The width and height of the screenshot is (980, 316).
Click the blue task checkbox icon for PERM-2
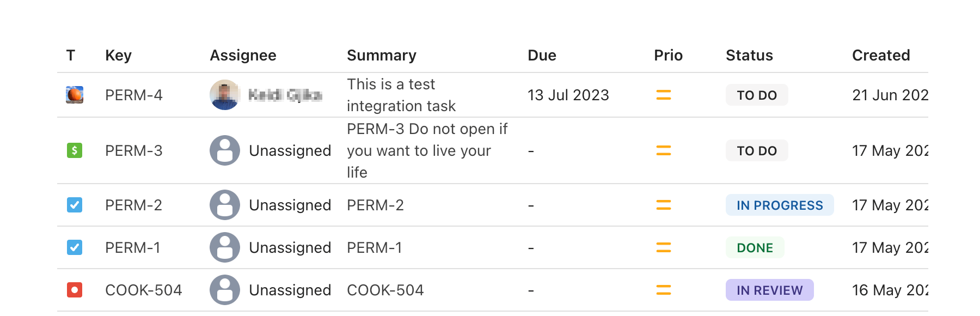pyautogui.click(x=75, y=205)
